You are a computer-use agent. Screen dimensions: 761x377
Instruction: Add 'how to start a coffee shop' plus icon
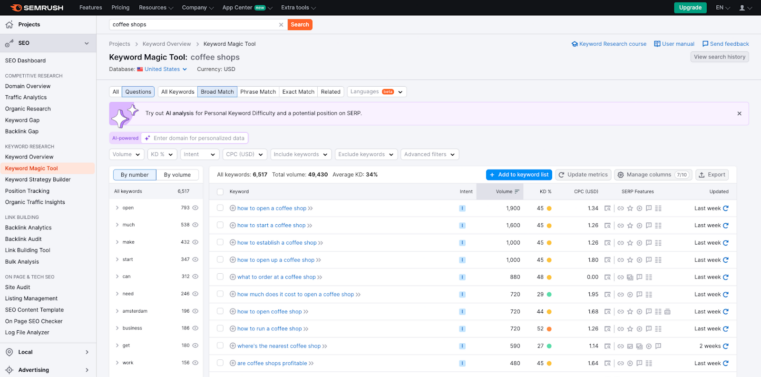pos(232,226)
